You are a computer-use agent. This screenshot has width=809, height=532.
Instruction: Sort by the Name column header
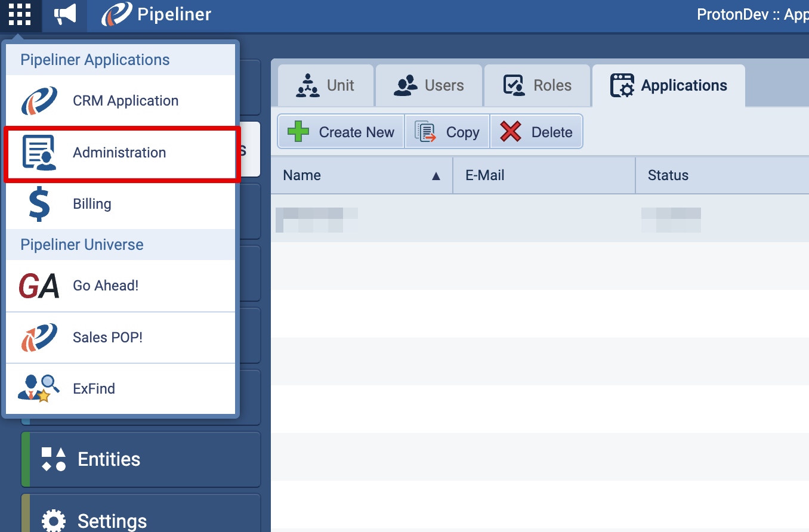(361, 175)
